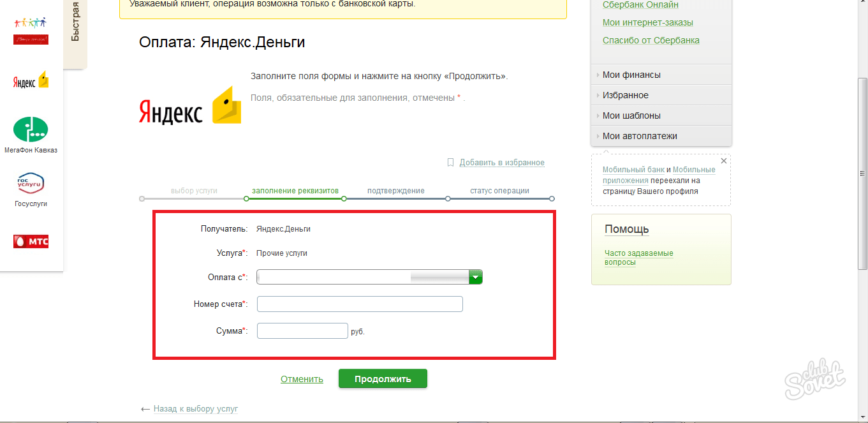
Task: Click the заполнение реквизитов step
Action: click(x=295, y=191)
